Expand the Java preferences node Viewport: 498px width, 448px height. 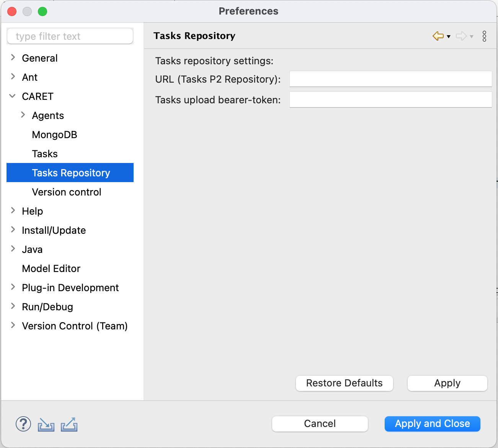coord(13,249)
